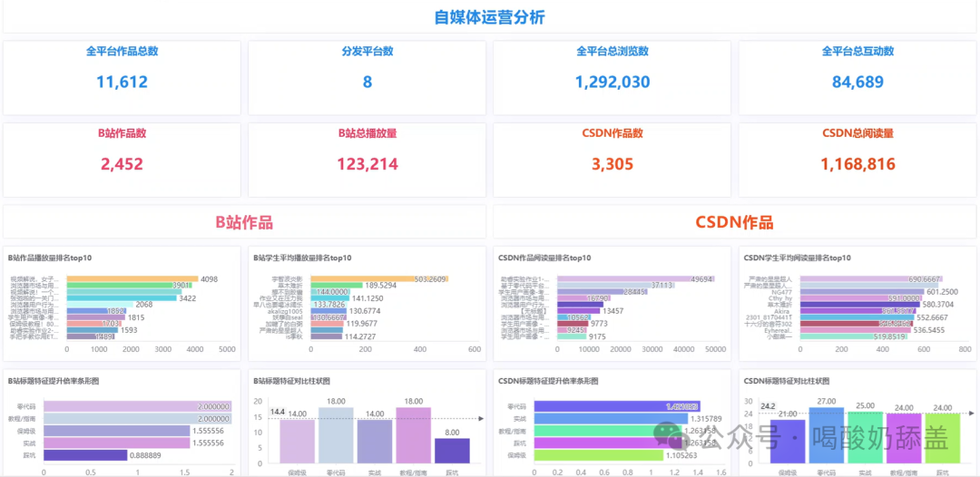
Task: Click the bar valued 503.2609
Action: tap(379, 279)
